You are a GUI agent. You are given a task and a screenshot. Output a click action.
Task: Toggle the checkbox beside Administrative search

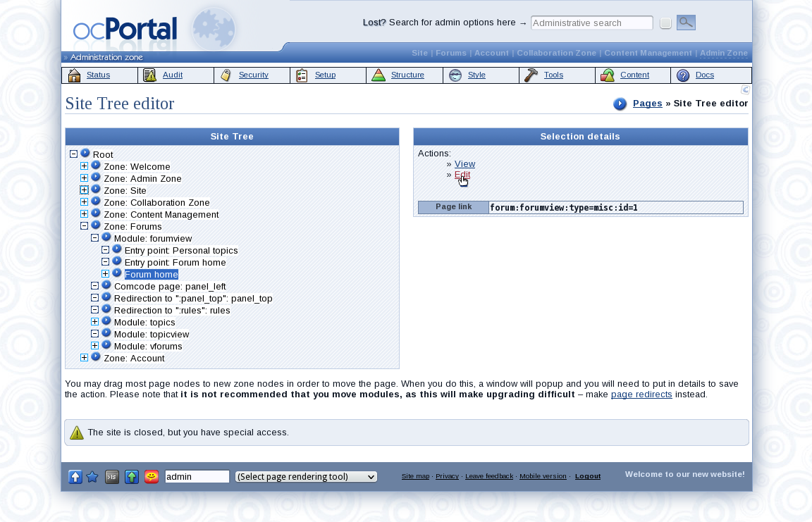(665, 23)
